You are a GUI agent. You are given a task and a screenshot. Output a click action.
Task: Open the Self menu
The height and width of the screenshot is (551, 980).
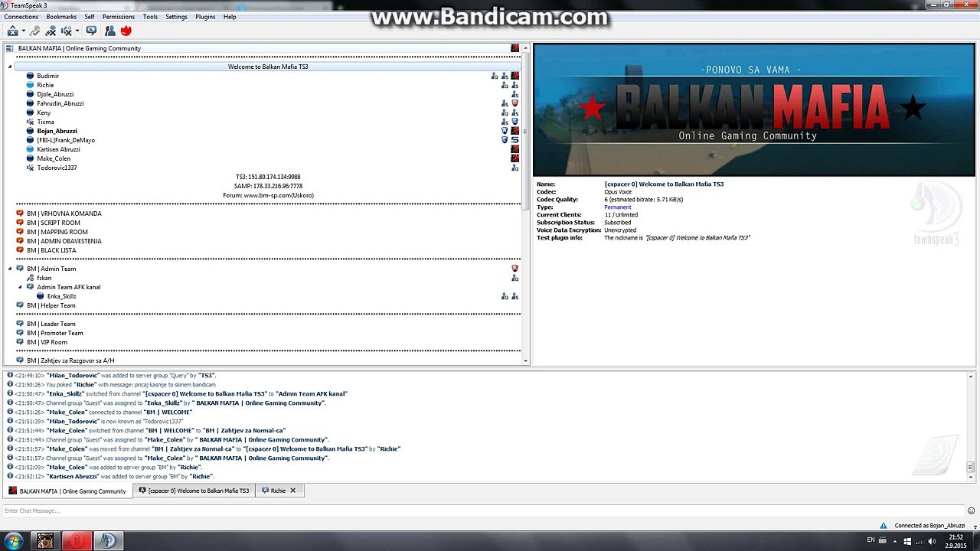click(x=90, y=17)
